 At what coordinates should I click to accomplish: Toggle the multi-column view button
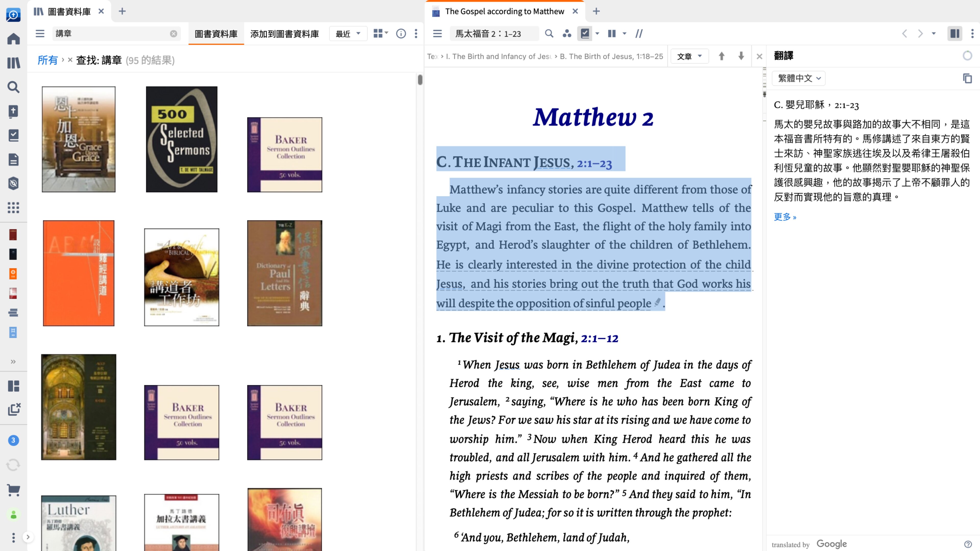click(612, 33)
